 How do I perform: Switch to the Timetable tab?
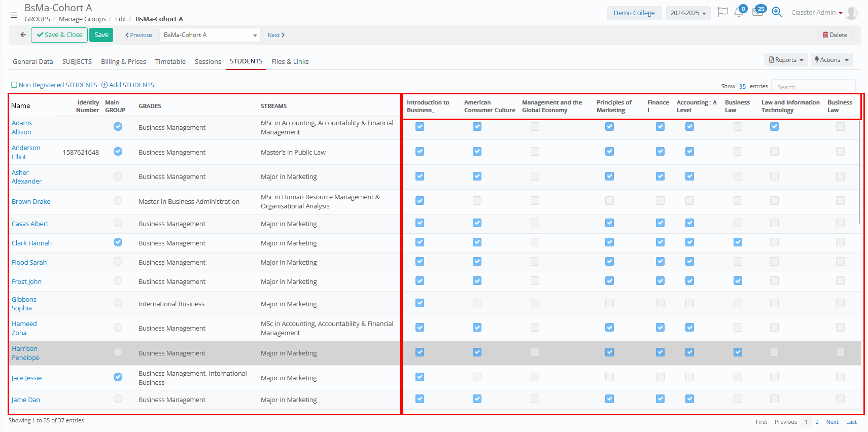pyautogui.click(x=170, y=62)
